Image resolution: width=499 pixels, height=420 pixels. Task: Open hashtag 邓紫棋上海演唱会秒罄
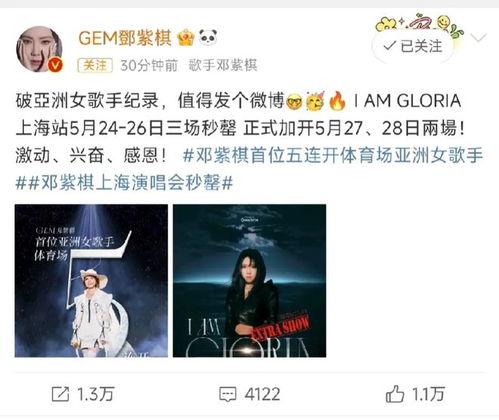coord(124,183)
